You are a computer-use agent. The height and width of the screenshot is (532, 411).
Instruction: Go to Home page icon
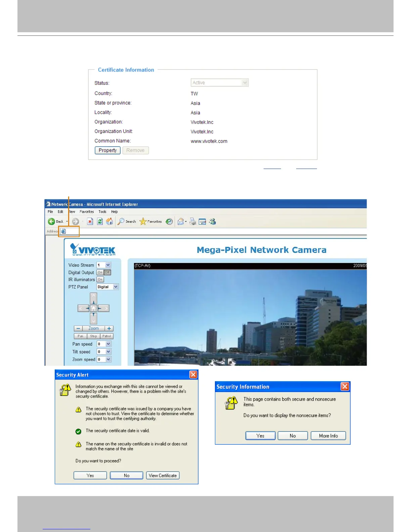tap(109, 221)
